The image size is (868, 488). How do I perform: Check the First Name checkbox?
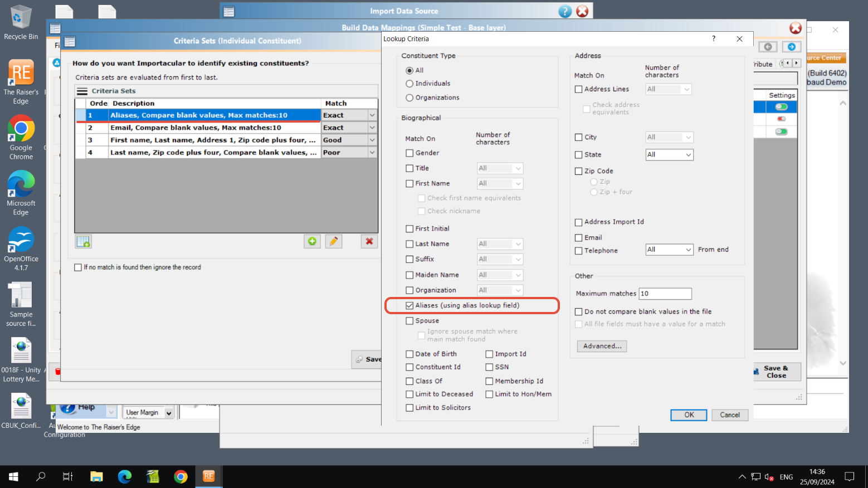(409, 183)
